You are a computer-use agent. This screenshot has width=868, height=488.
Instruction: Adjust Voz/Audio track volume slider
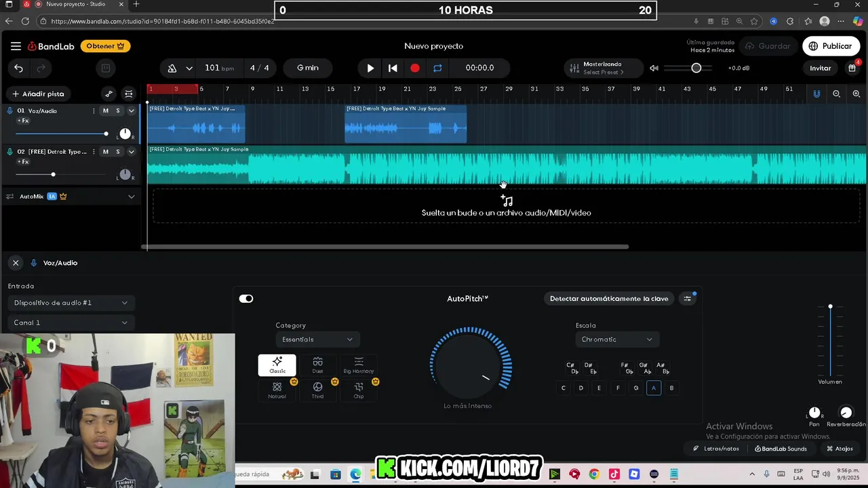(x=62, y=134)
